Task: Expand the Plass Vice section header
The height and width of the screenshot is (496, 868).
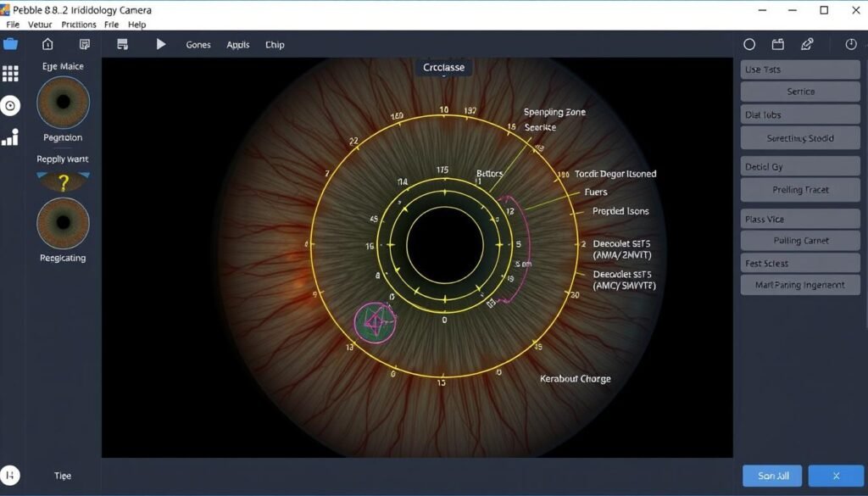Action: (800, 219)
